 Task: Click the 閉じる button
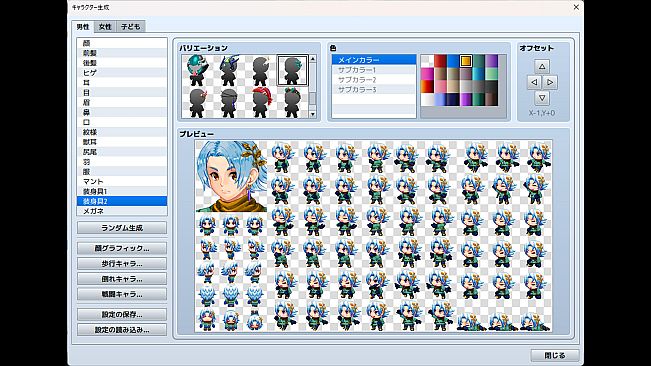pos(555,355)
